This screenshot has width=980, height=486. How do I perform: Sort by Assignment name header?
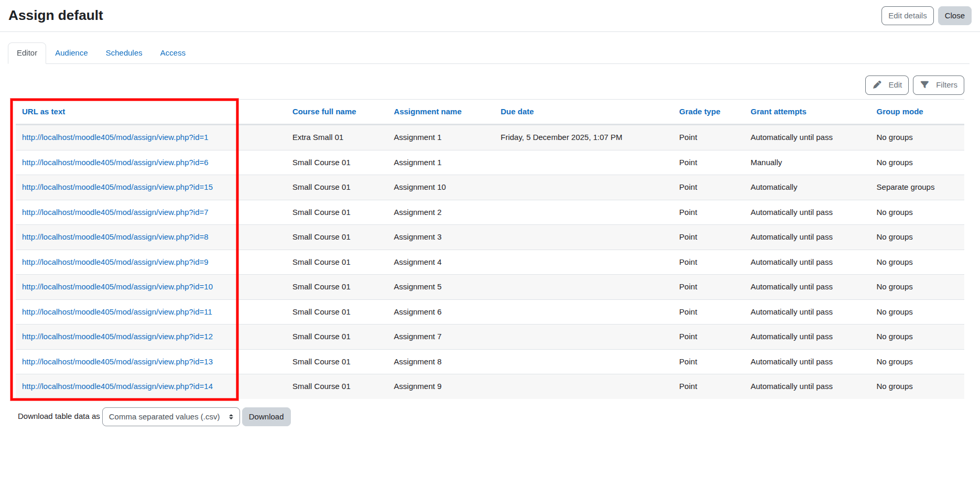coord(428,112)
